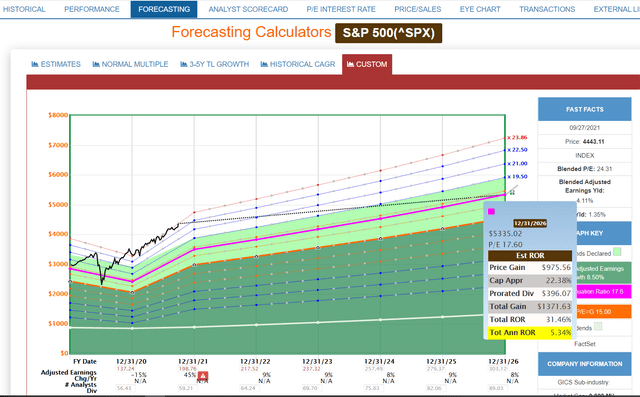Click the orange P/E=G 15.00 key
The image size is (640, 397).
click(603, 312)
